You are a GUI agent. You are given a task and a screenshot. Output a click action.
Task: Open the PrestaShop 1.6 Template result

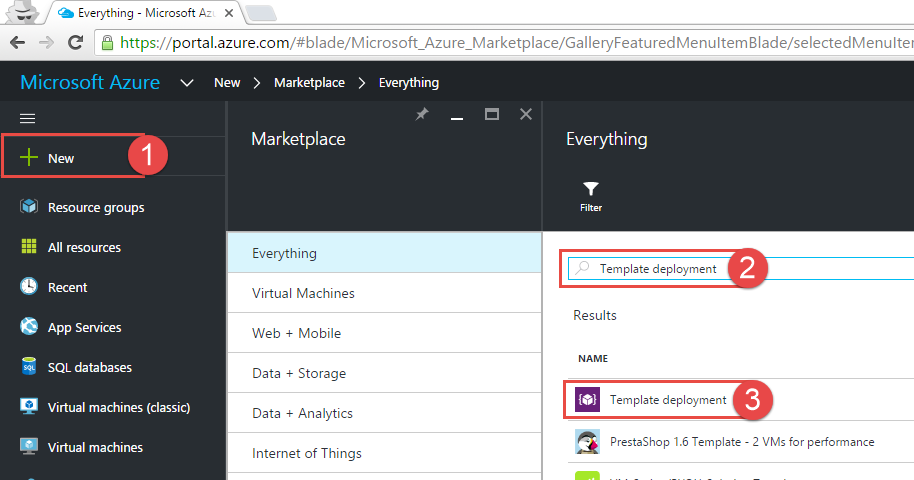pyautogui.click(x=741, y=441)
